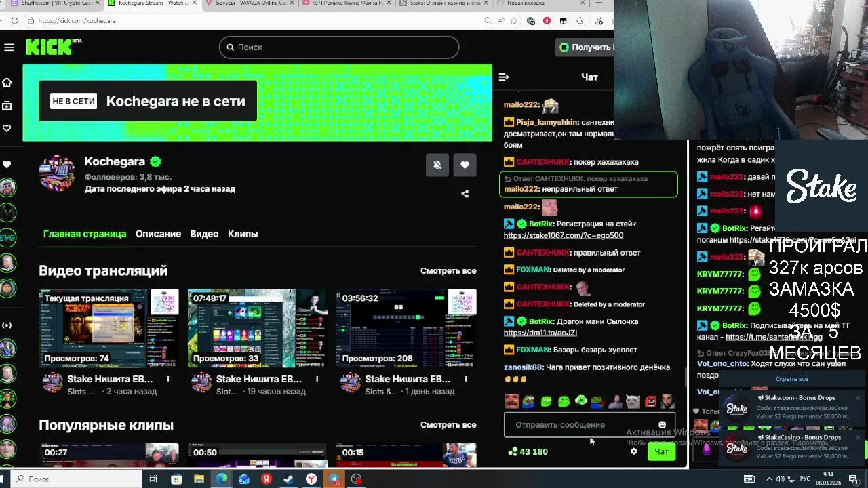Send message with green Чат button
Viewport: 868px width, 488px height.
(x=661, y=451)
